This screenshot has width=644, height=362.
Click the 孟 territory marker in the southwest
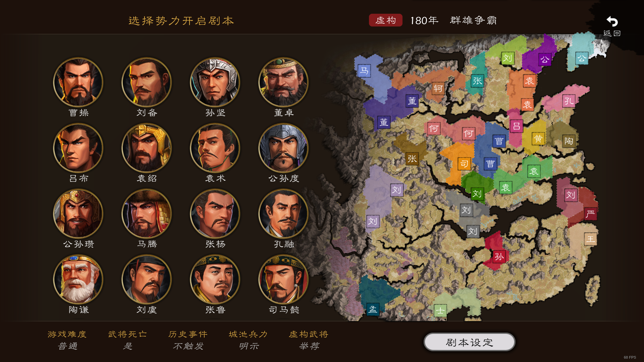tap(373, 309)
